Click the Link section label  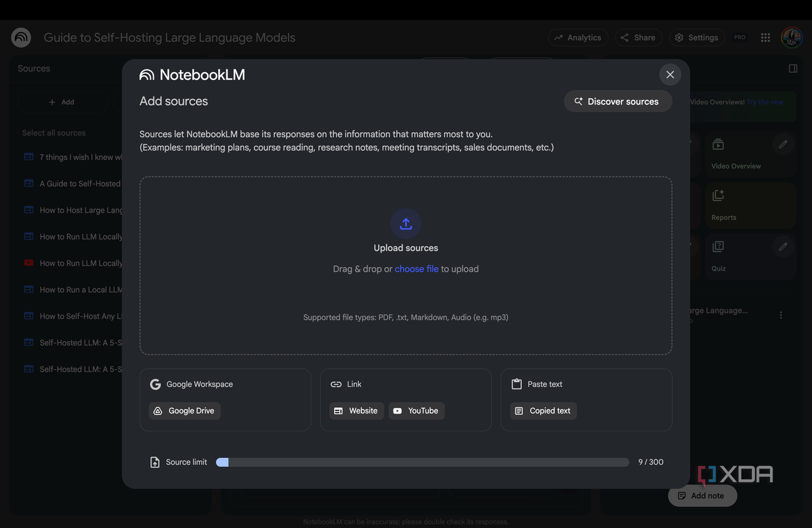(354, 384)
